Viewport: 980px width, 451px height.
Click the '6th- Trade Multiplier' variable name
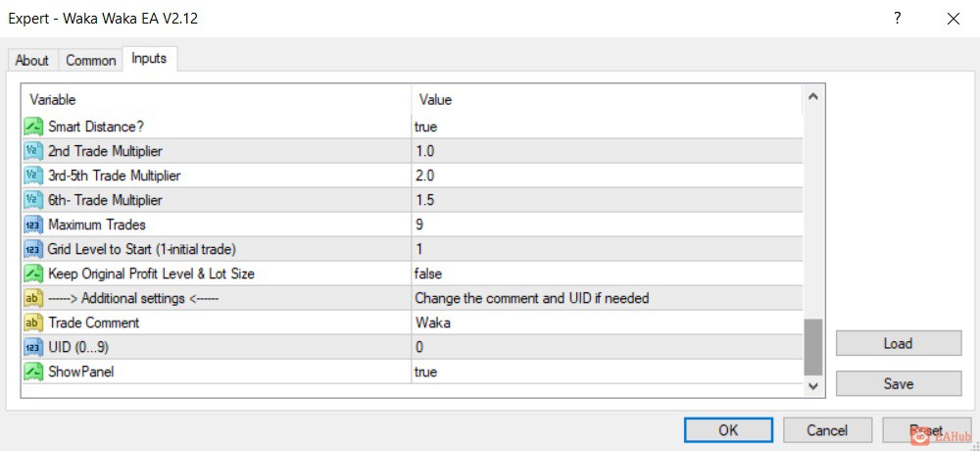tap(105, 200)
